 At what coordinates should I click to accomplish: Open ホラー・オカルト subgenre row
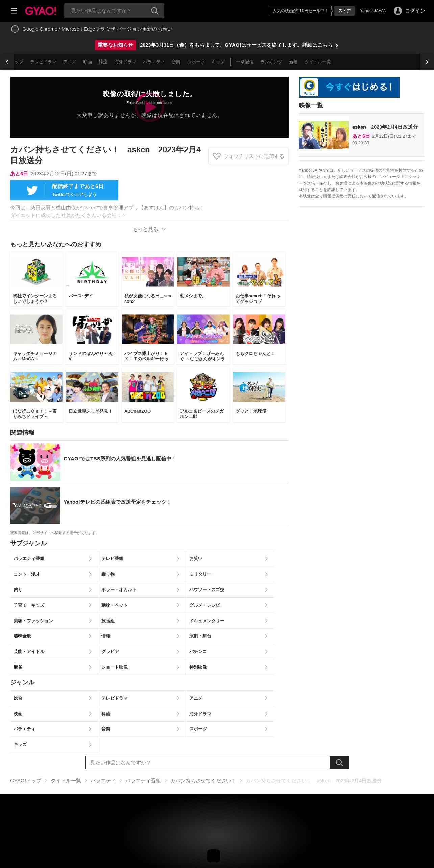click(x=142, y=590)
